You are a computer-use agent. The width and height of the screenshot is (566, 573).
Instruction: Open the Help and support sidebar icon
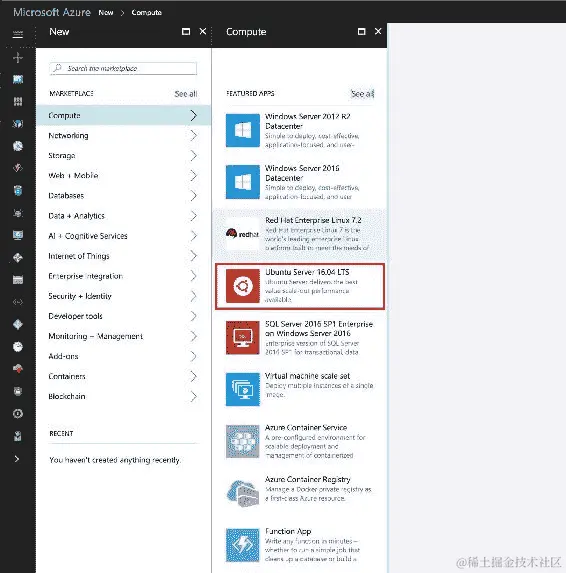pyautogui.click(x=18, y=436)
